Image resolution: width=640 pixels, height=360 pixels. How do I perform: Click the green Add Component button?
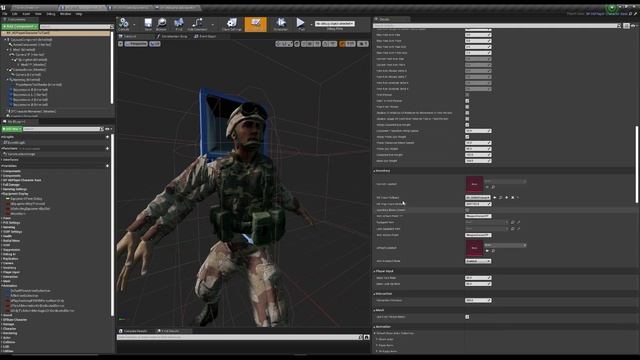click(x=20, y=27)
